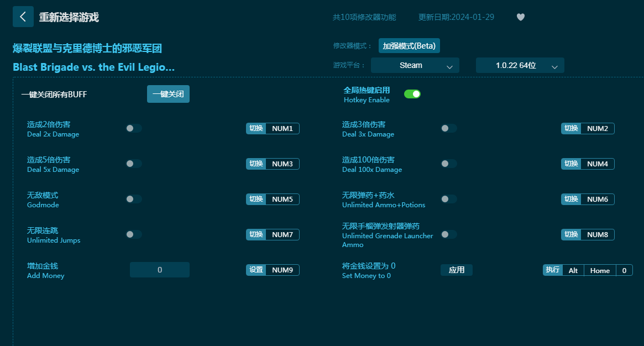Click the NUM2 hotkey field
This screenshot has height=346, width=644.
pyautogui.click(x=598, y=128)
